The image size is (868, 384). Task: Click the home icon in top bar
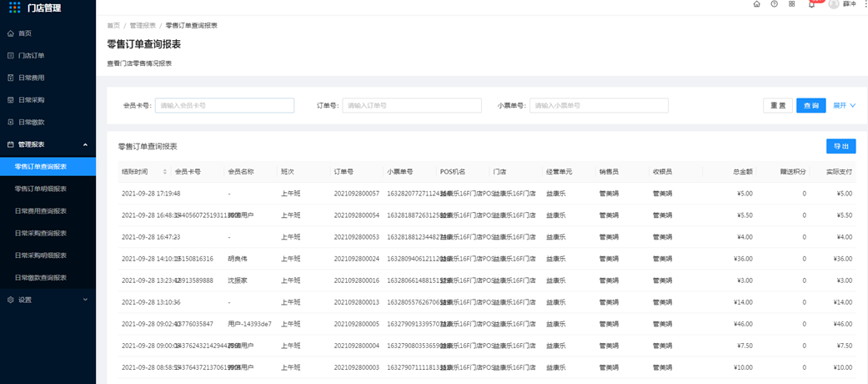coord(757,4)
